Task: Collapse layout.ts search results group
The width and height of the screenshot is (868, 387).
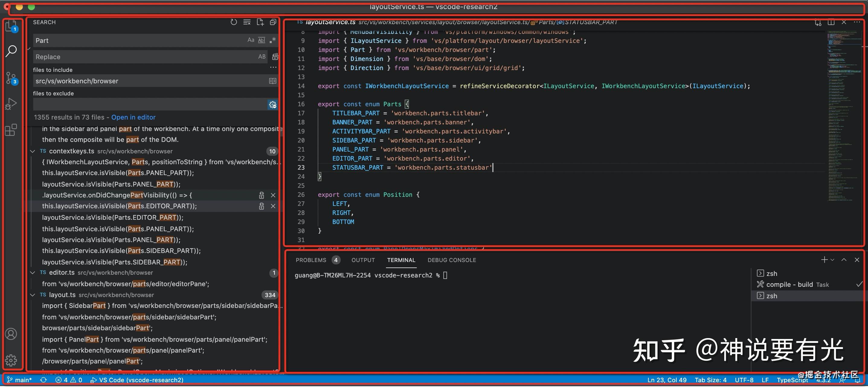Action: tap(33, 295)
